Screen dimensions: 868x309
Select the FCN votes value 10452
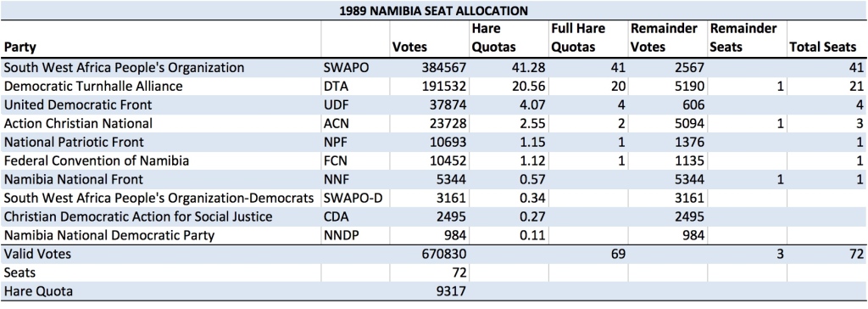tap(448, 161)
